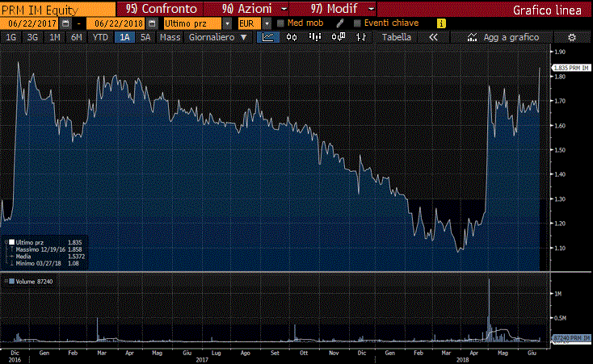Select the Mass time range tab
This screenshot has height=364, width=593.
coord(170,37)
